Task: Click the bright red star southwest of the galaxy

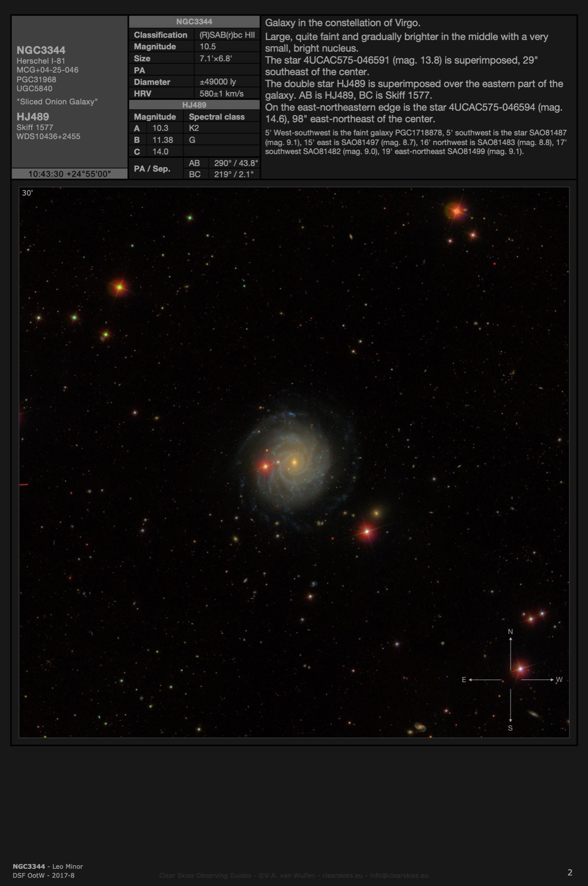Action: [x=367, y=532]
